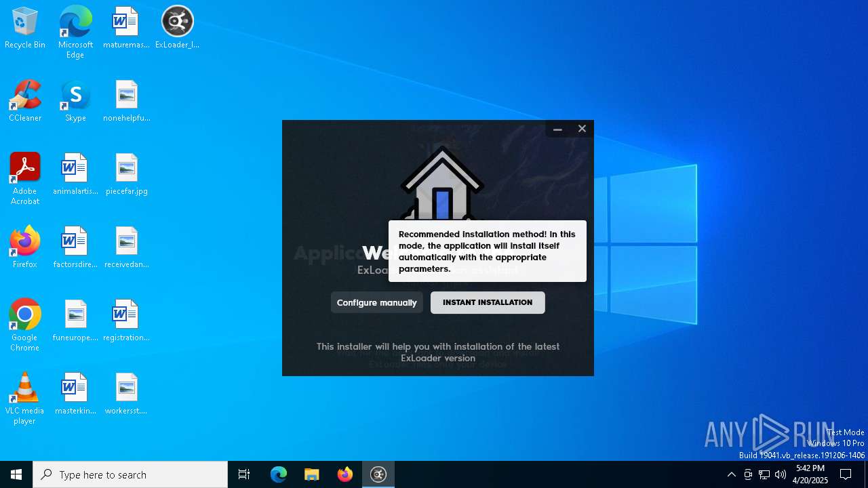Image resolution: width=868 pixels, height=488 pixels.
Task: Select workersst image file on desktop
Action: (126, 394)
